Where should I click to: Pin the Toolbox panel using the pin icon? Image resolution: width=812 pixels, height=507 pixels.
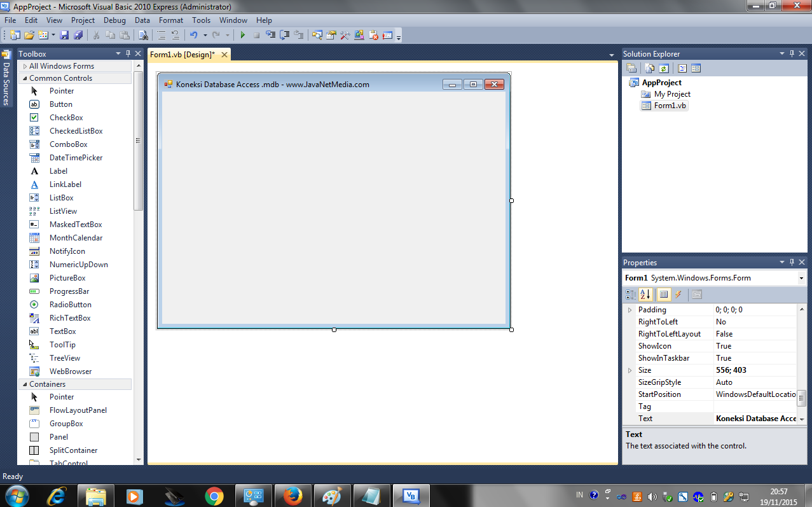[128, 53]
